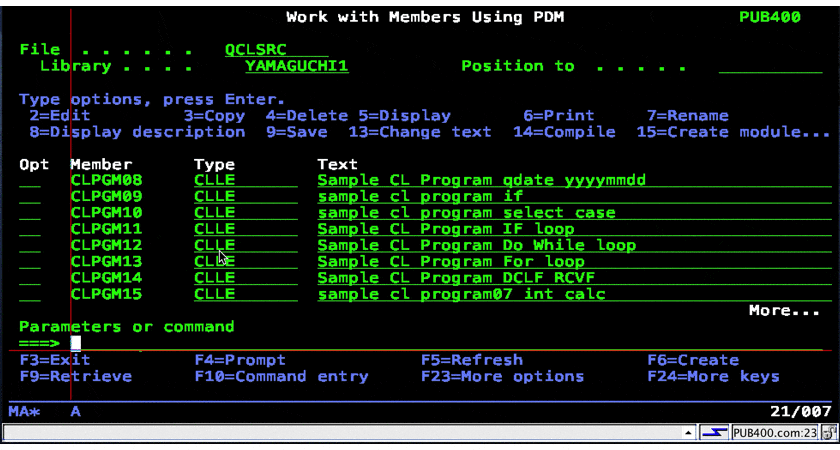840x450 pixels.
Task: Focus the Opt field for CLPGM10
Action: [30, 213]
